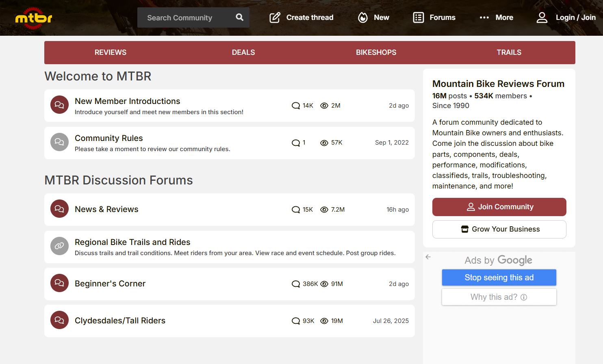Click the back arrow in the ad panel
Viewport: 603px width, 364px height.
click(x=428, y=257)
